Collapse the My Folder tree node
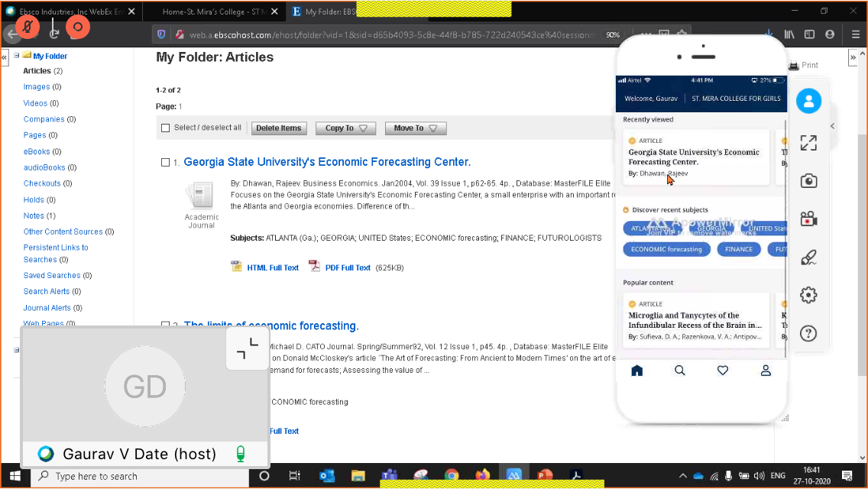 coord(17,56)
